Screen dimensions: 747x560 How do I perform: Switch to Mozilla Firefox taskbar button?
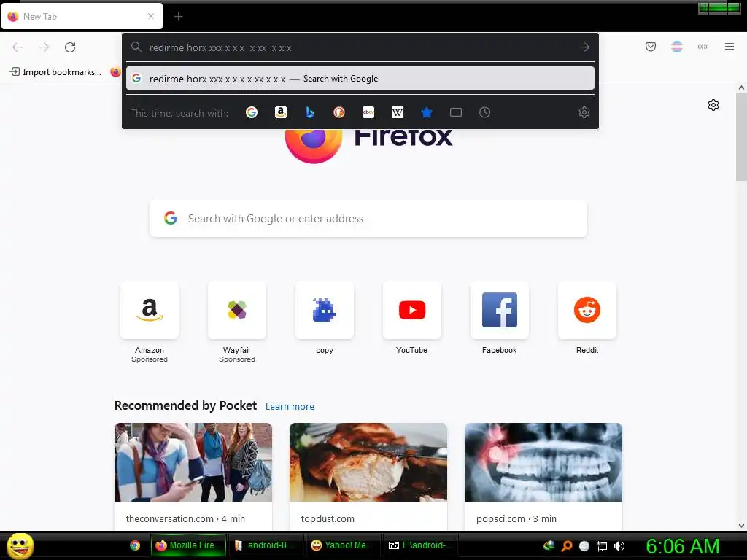coord(189,545)
